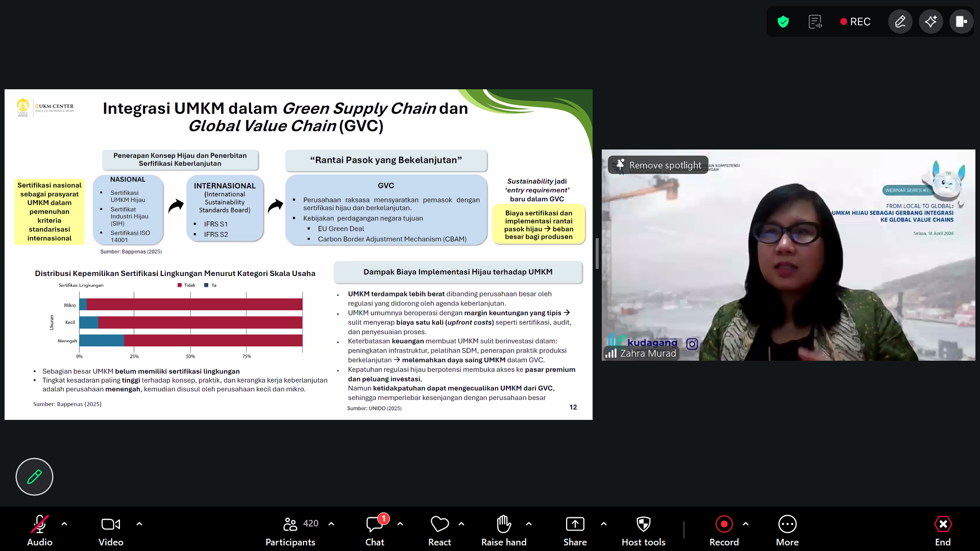Click the view layout icon at top right

click(x=961, y=21)
